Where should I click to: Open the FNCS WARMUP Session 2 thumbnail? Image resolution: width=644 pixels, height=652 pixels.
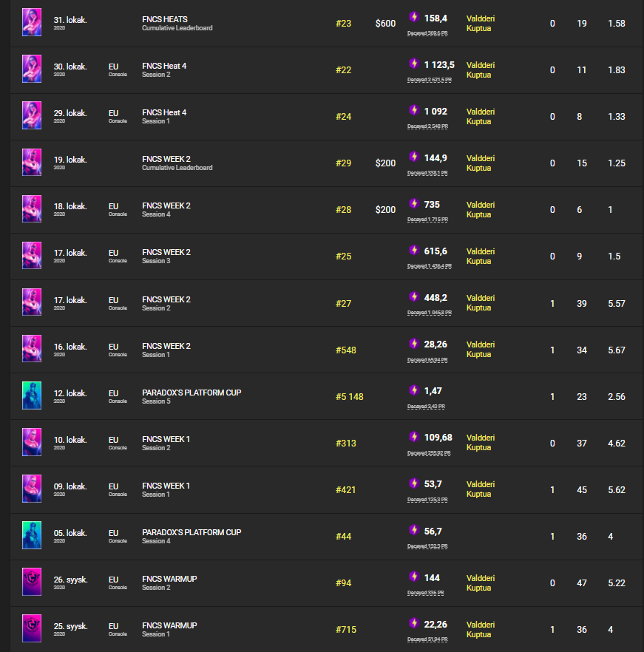click(x=32, y=582)
